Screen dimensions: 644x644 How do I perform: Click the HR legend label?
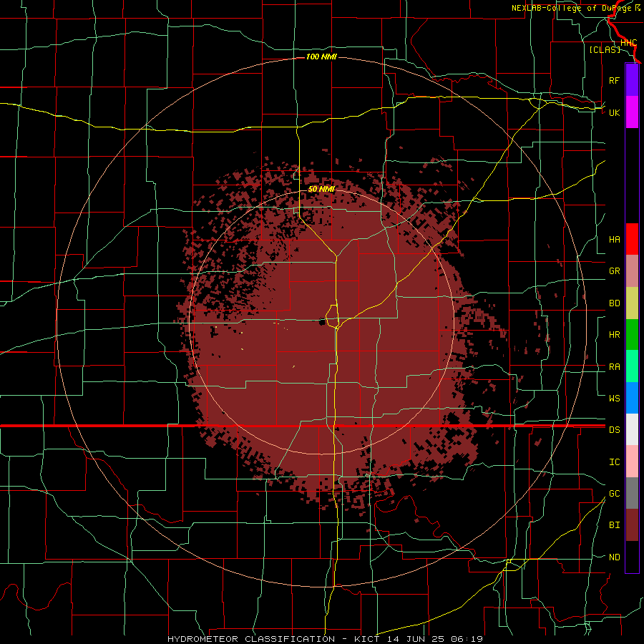click(x=614, y=335)
